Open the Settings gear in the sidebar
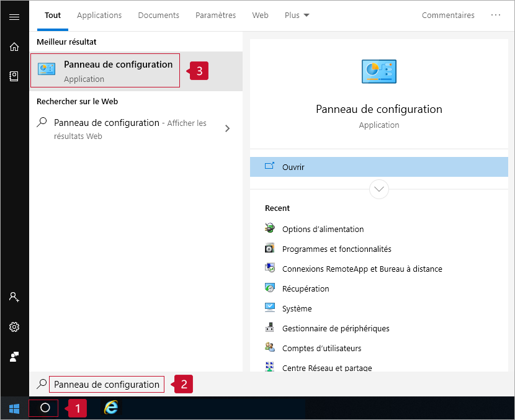The image size is (515, 420). point(14,327)
